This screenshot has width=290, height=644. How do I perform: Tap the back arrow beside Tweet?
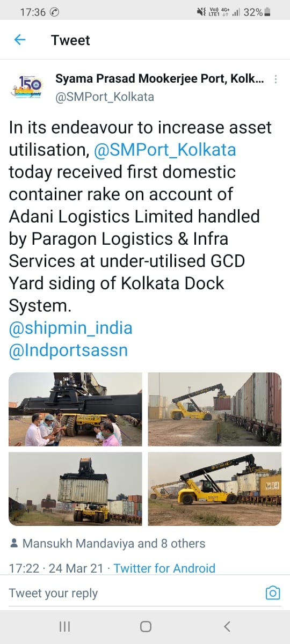[x=20, y=40]
